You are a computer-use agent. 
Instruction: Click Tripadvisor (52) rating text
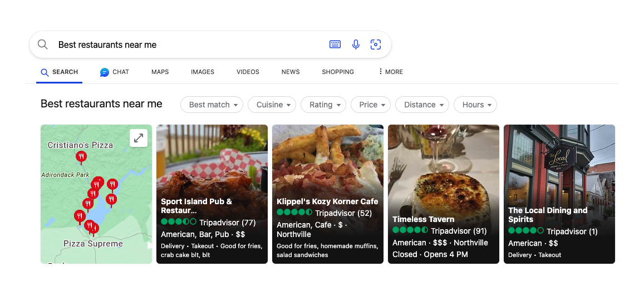(x=343, y=213)
